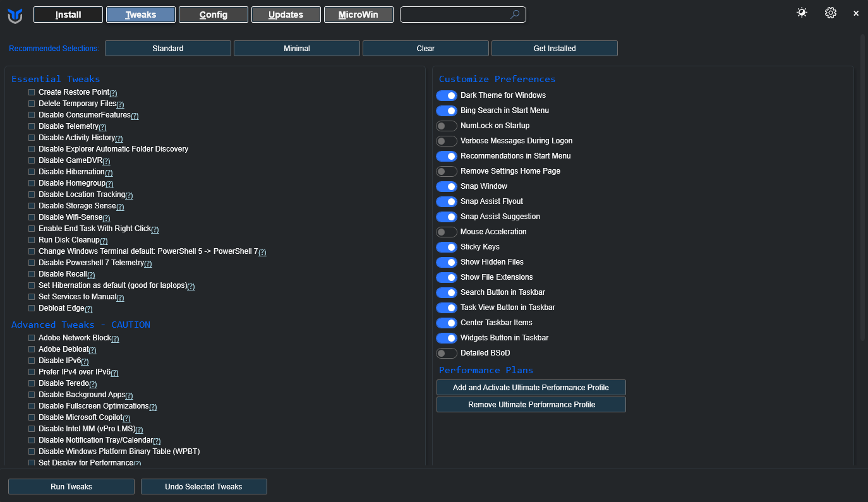Toggle Show Hidden Files switch
868x502 pixels.
pyautogui.click(x=447, y=262)
